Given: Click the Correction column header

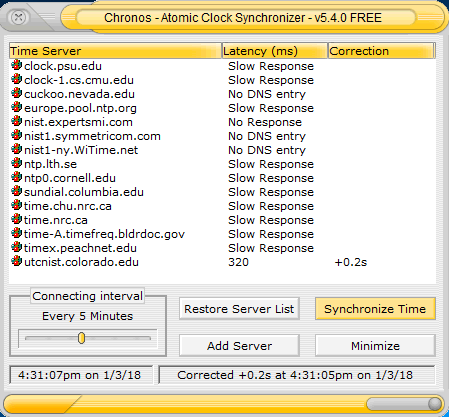Looking at the screenshot, I should tap(381, 51).
